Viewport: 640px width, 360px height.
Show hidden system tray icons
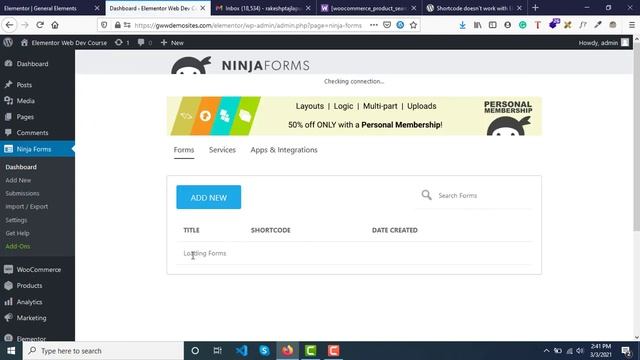(x=546, y=351)
